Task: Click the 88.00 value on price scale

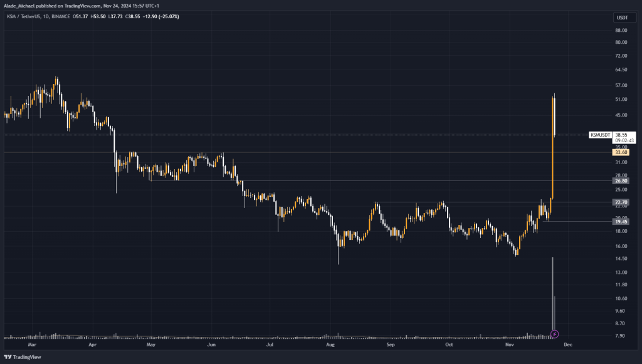Action: point(621,30)
